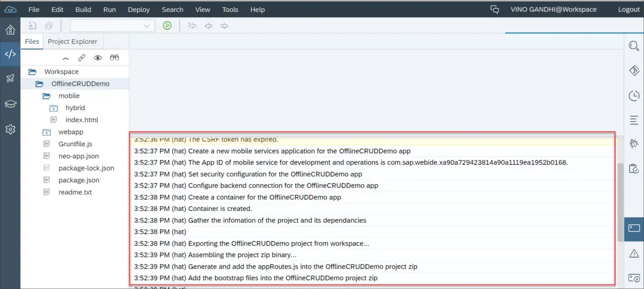Toggle link with editor icon
Image resolution: width=644 pixels, height=289 pixels.
[82, 57]
